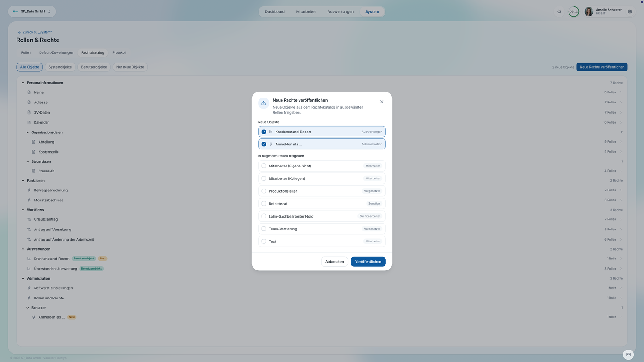Click the upload icon in the dialog header
644x362 pixels.
pyautogui.click(x=264, y=103)
